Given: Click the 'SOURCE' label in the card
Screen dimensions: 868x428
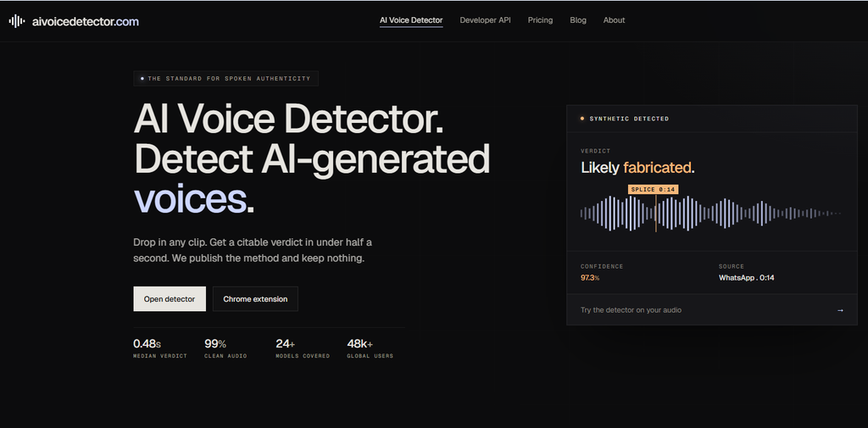Looking at the screenshot, I should (732, 266).
